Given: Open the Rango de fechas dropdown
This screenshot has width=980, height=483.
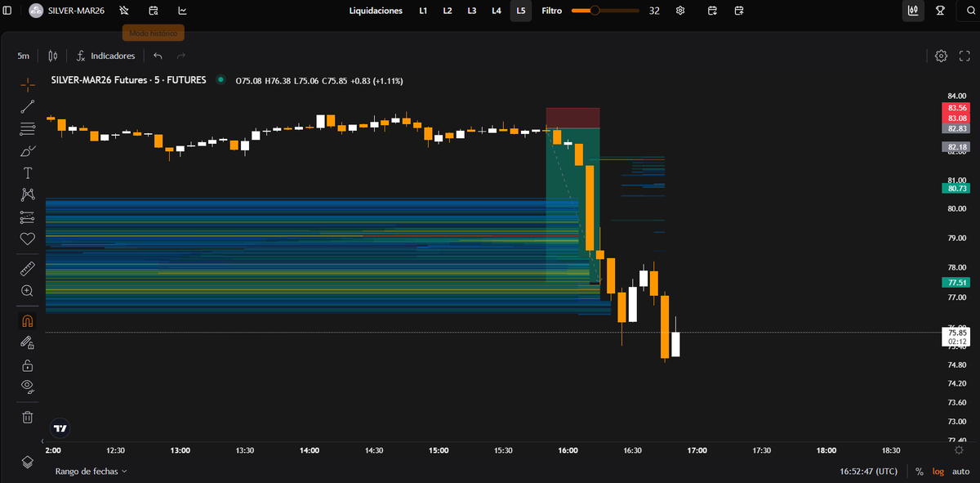Looking at the screenshot, I should pyautogui.click(x=91, y=472).
